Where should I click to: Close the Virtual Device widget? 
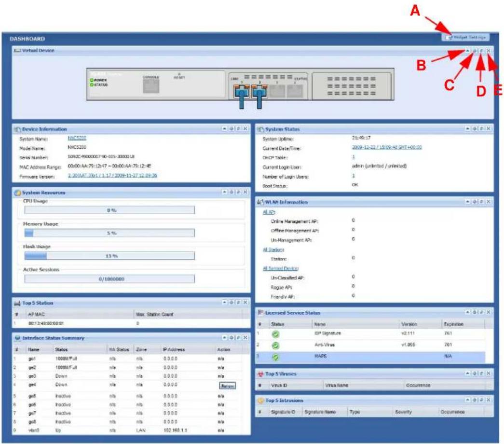pos(489,51)
